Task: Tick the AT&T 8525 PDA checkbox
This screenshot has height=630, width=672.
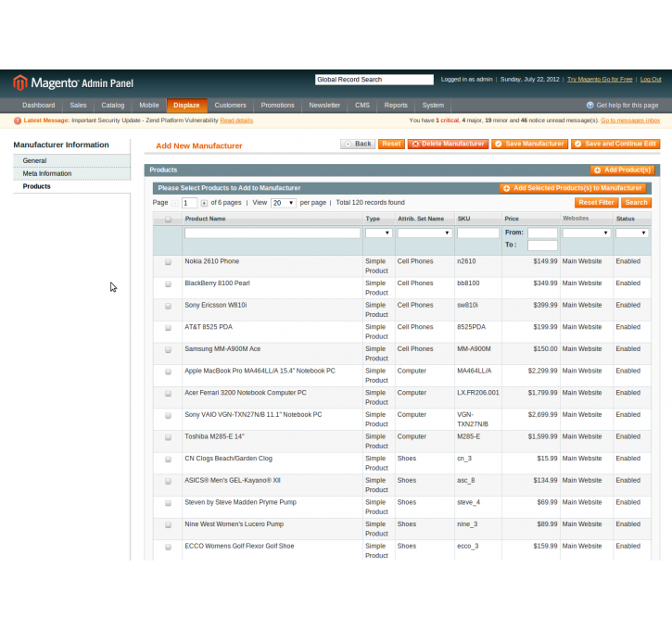Action: pyautogui.click(x=168, y=328)
